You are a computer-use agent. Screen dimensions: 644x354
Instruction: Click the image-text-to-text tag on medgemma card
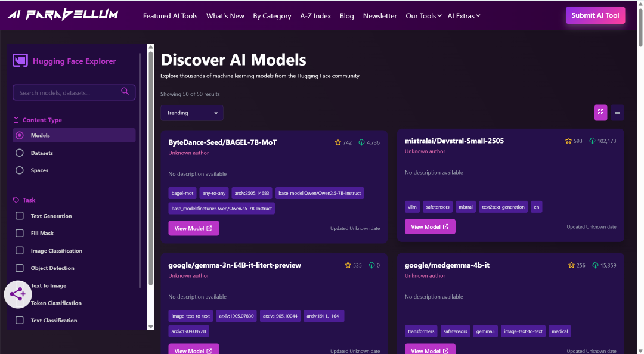[523, 331]
